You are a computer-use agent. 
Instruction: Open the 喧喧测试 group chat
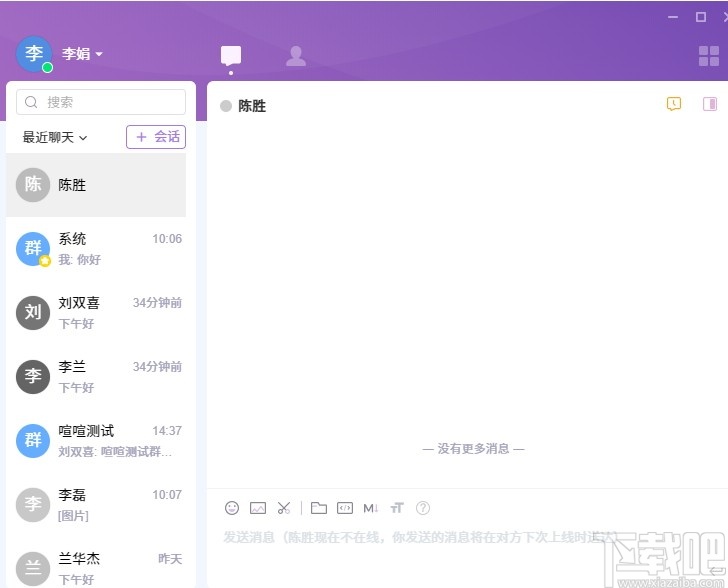click(x=96, y=441)
